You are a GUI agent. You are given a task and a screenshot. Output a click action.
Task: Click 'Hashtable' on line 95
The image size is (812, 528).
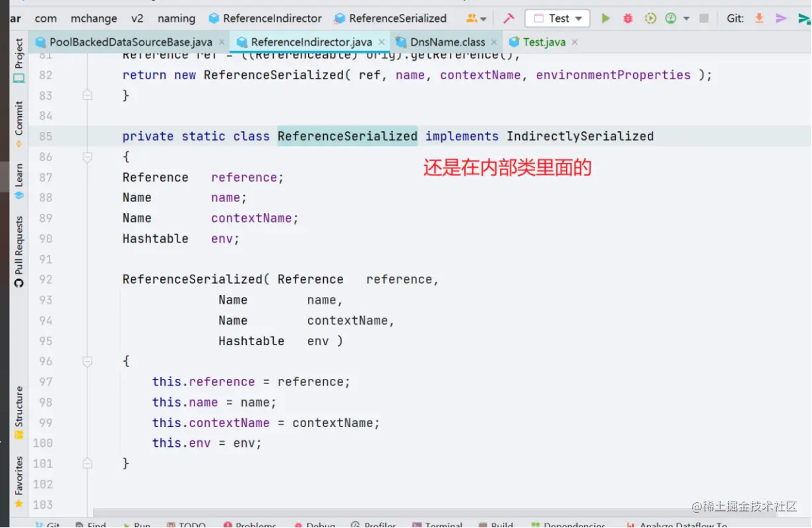pyautogui.click(x=252, y=341)
